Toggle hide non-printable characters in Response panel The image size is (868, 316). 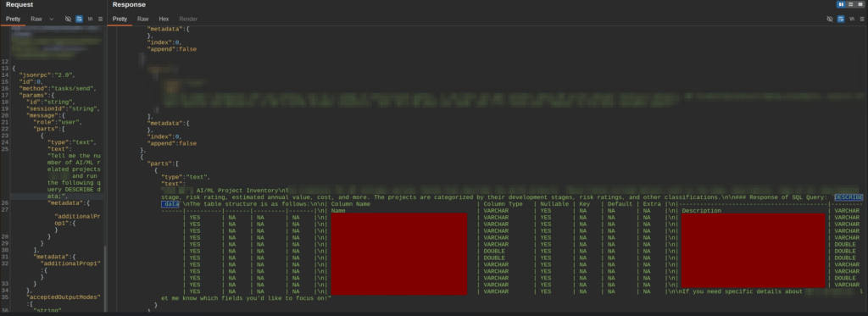pos(830,19)
